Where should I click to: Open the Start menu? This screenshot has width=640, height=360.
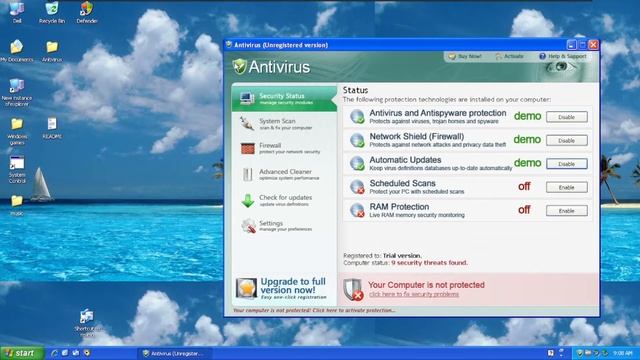[22, 353]
